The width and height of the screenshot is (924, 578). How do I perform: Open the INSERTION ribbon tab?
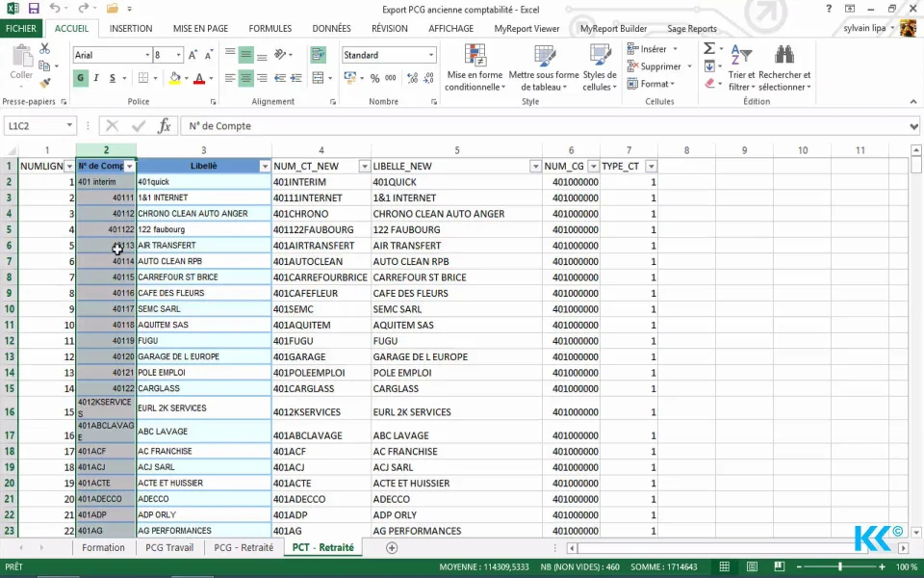[131, 28]
